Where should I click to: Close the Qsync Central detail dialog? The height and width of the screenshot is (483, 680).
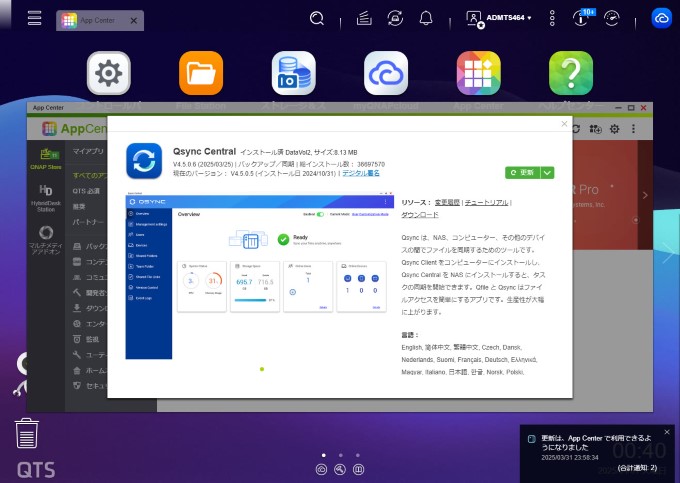[x=564, y=124]
